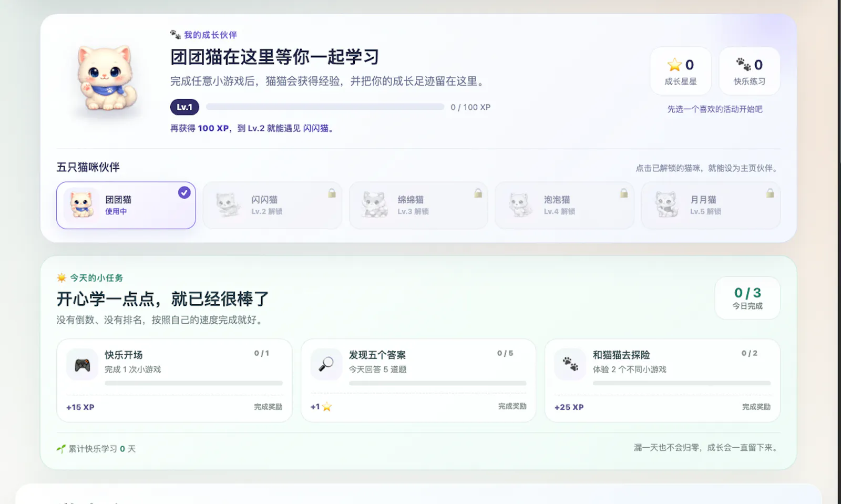
Task: Click the star icon in +1 reward
Action: (x=327, y=407)
